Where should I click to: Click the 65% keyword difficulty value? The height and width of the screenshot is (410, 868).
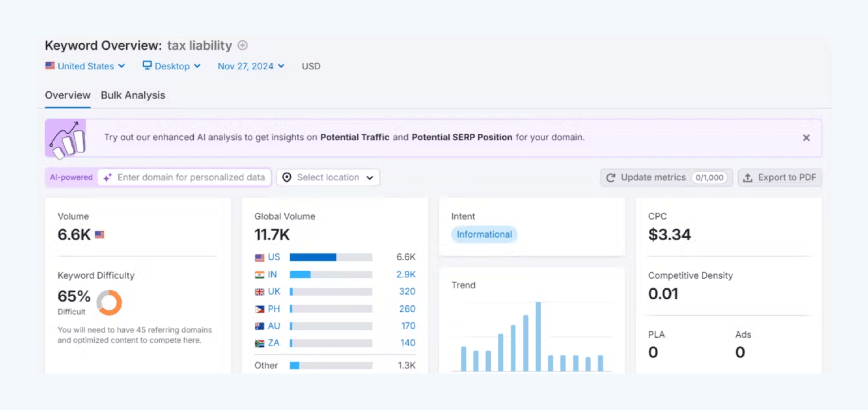point(74,296)
